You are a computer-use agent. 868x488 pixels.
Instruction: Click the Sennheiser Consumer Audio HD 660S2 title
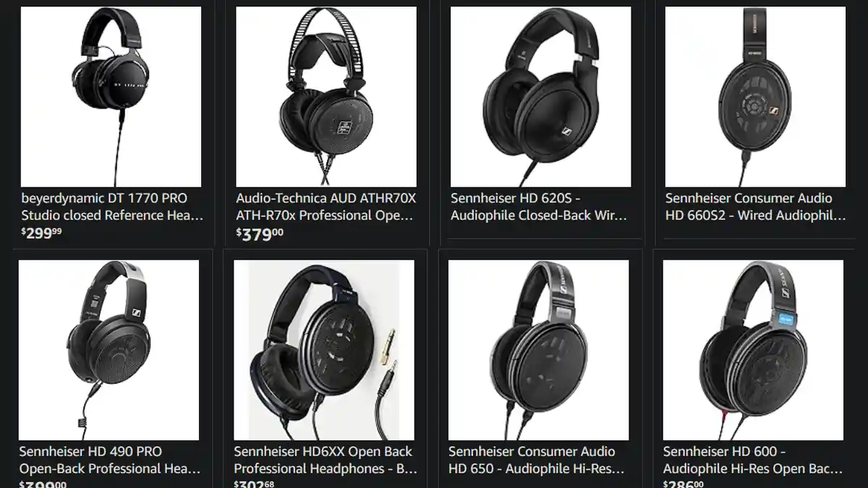755,207
